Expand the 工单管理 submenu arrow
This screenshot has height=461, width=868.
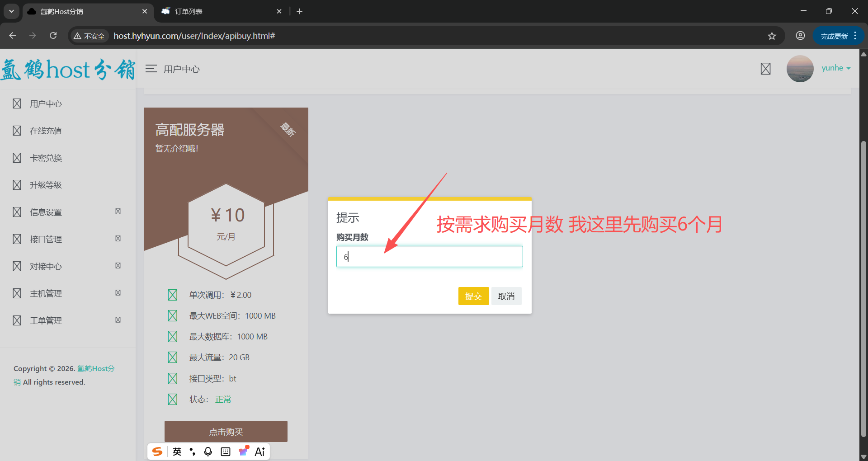(x=118, y=320)
